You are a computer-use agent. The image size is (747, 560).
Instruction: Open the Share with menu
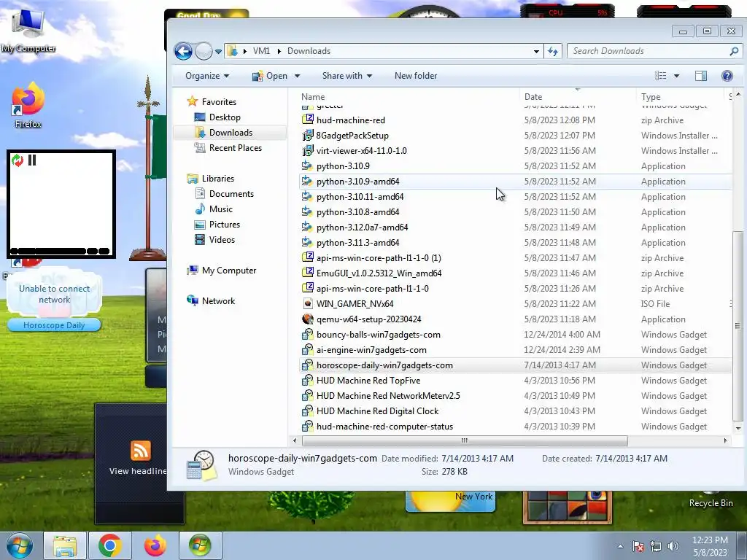(347, 76)
